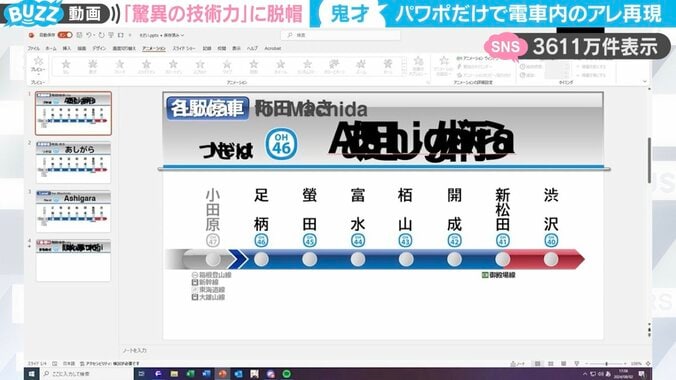
Task: Select the third animation effect star in gallery
Action: (x=119, y=66)
